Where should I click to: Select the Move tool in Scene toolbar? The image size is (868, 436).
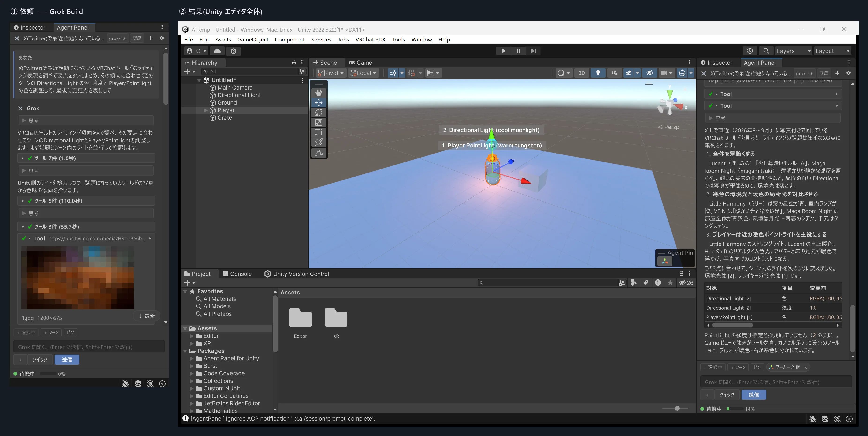[319, 102]
